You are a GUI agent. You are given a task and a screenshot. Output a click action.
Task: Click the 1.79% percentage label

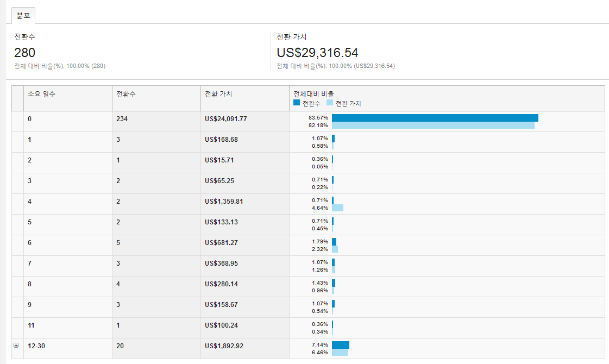[320, 241]
